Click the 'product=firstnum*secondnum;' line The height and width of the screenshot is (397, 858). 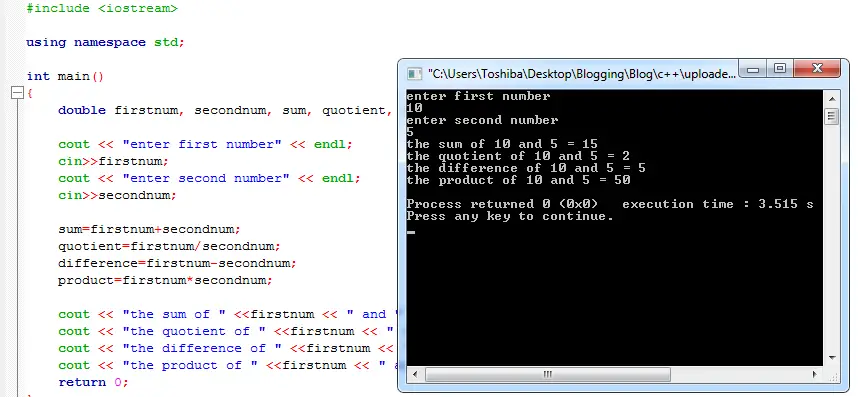tap(165, 280)
